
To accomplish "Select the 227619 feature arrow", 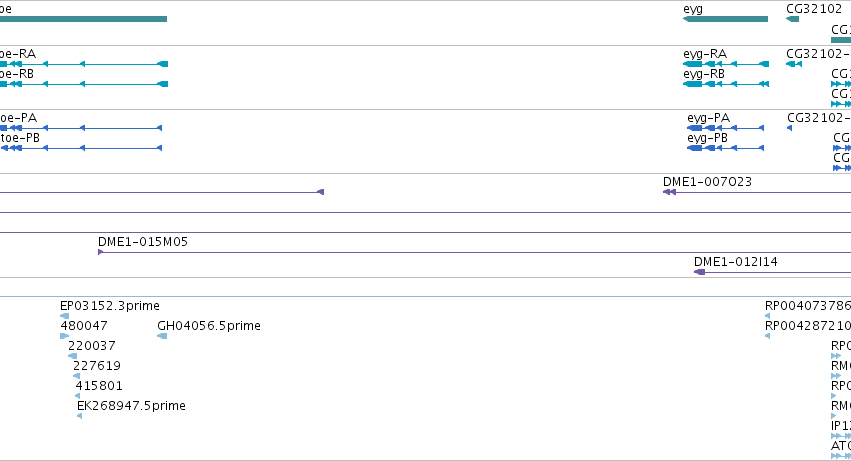I will coord(77,376).
